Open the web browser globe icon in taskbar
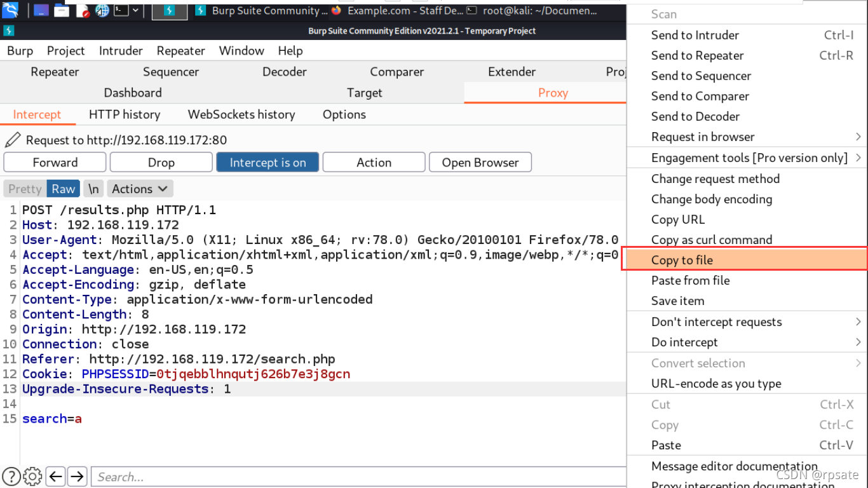 pos(102,10)
